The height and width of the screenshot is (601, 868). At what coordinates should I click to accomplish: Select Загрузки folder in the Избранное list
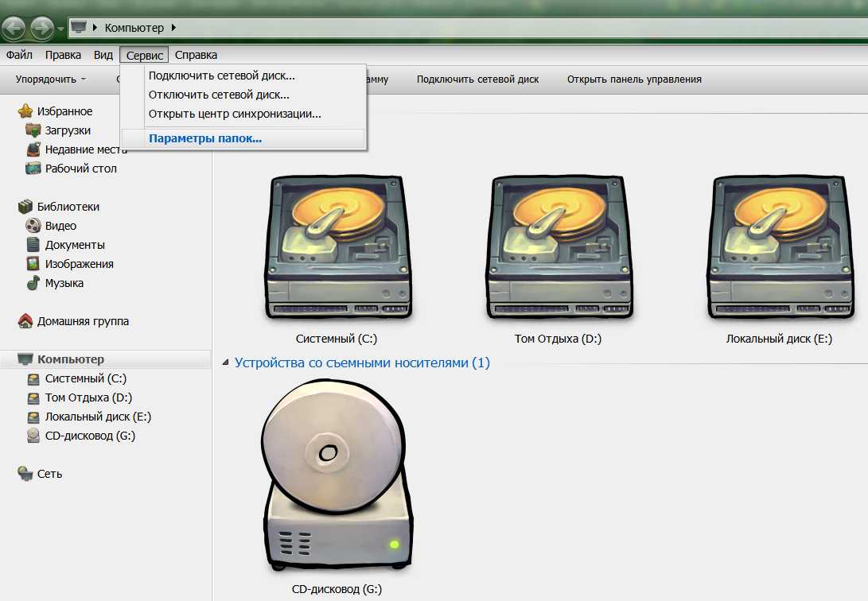pos(68,130)
